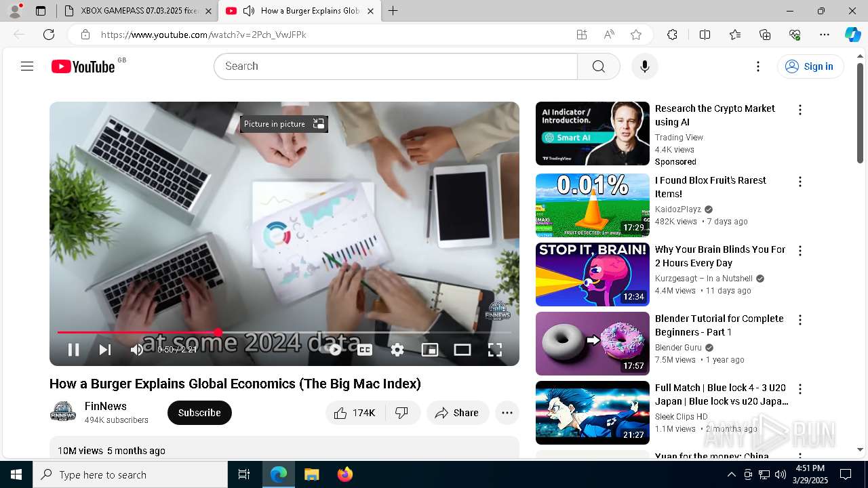Image resolution: width=868 pixels, height=488 pixels.
Task: Enable miniplayer mode
Action: coord(430,350)
